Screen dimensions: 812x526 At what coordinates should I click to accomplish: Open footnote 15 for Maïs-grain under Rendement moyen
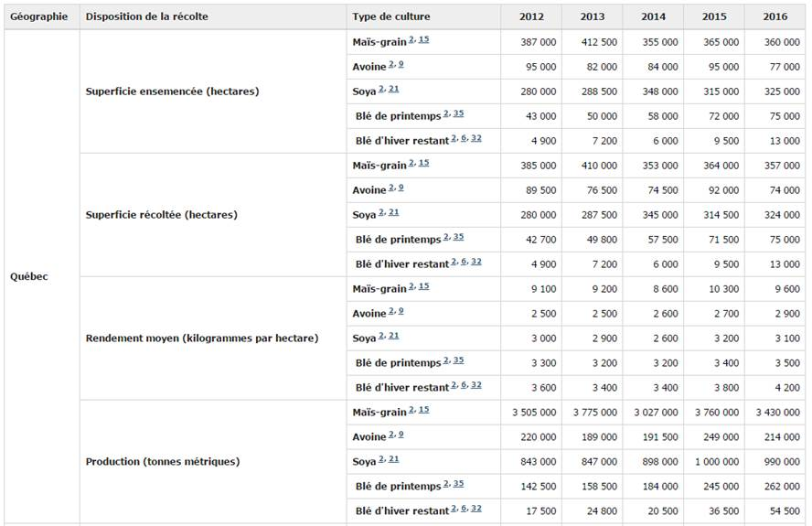click(424, 286)
